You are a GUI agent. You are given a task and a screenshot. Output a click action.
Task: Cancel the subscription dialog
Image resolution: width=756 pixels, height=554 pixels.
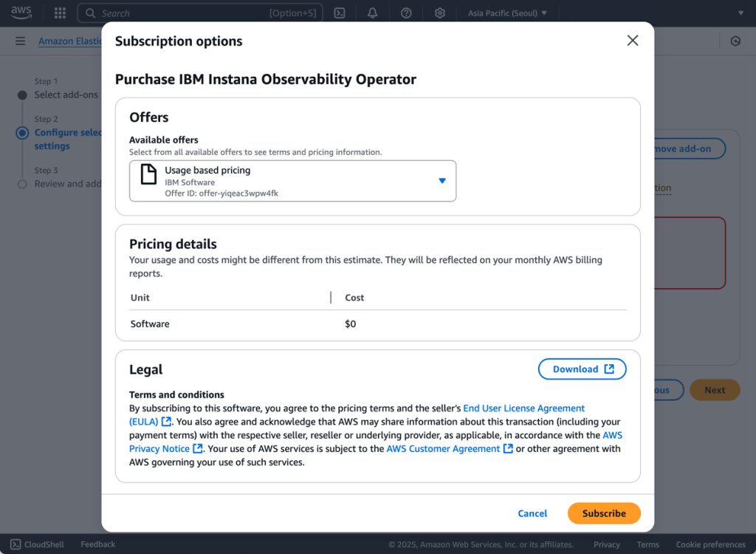[532, 513]
